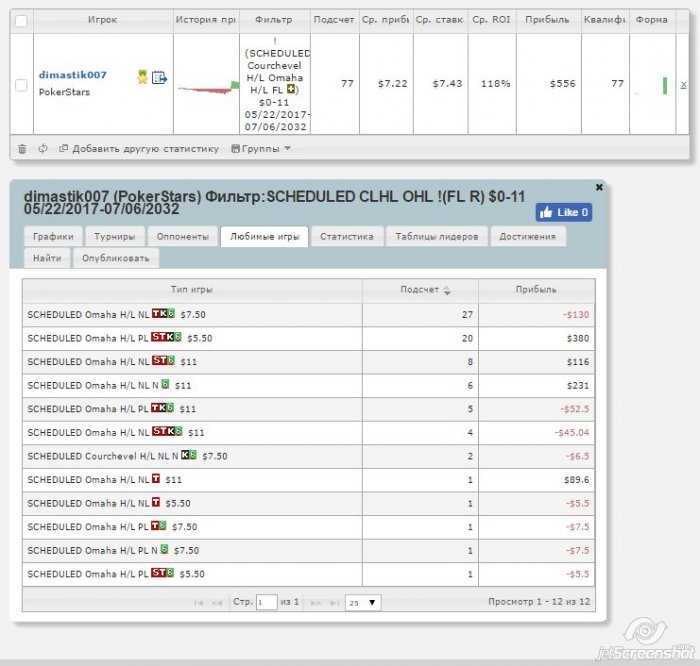Close the dimastik007 details panel
This screenshot has width=700, height=666.
point(599,187)
